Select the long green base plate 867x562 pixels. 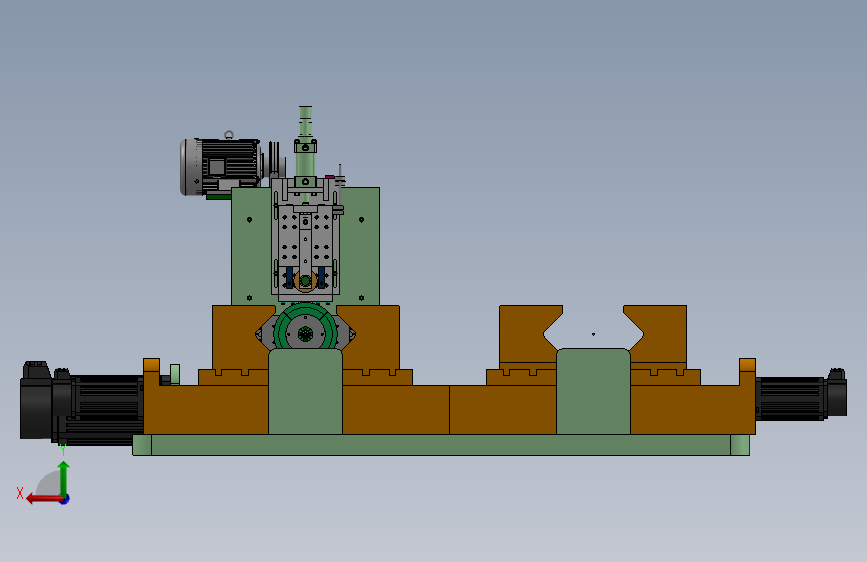(441, 445)
